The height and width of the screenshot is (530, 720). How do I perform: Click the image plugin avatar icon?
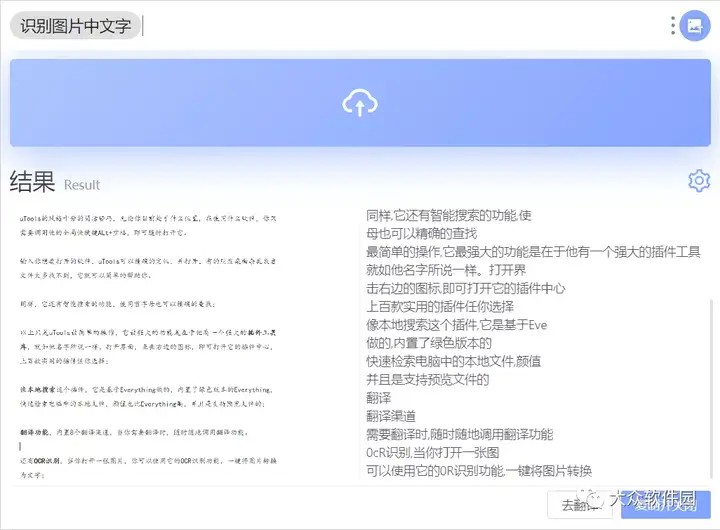(x=695, y=26)
